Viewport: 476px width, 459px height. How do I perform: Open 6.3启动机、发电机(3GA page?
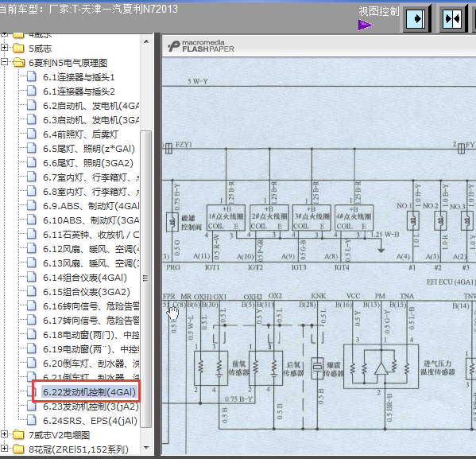coord(91,120)
